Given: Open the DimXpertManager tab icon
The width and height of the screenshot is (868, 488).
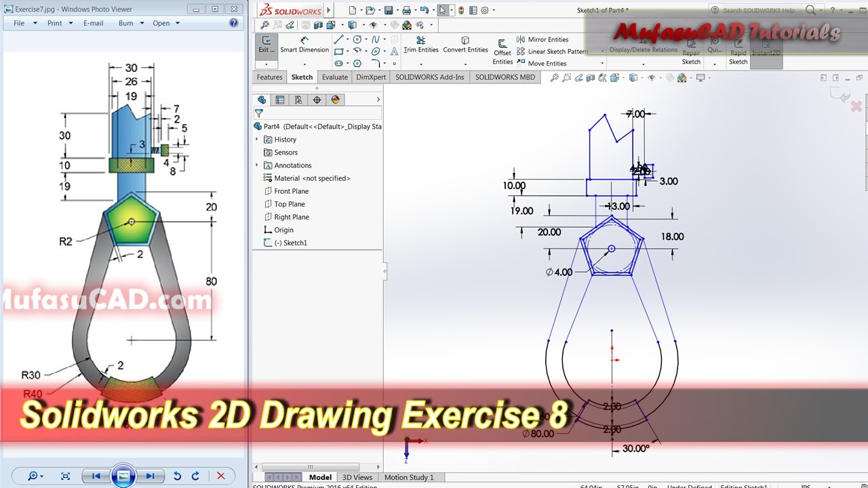Looking at the screenshot, I should (317, 100).
